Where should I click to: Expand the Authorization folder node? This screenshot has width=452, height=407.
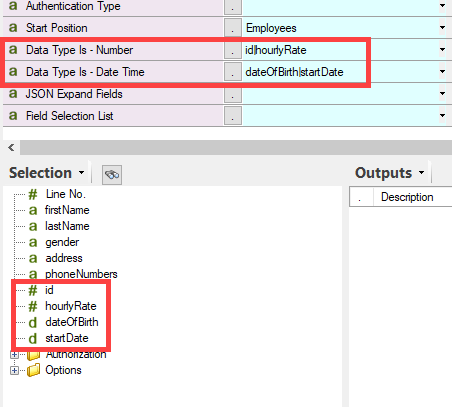pos(14,354)
